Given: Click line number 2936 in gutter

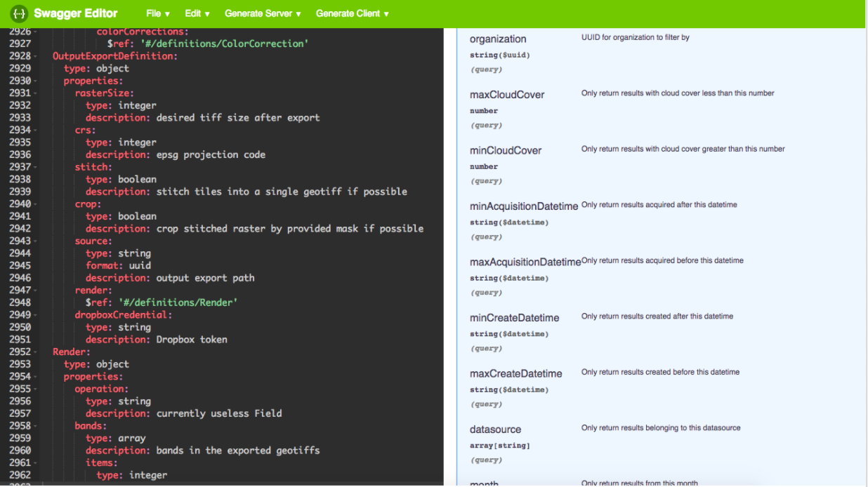Looking at the screenshot, I should click(x=20, y=154).
